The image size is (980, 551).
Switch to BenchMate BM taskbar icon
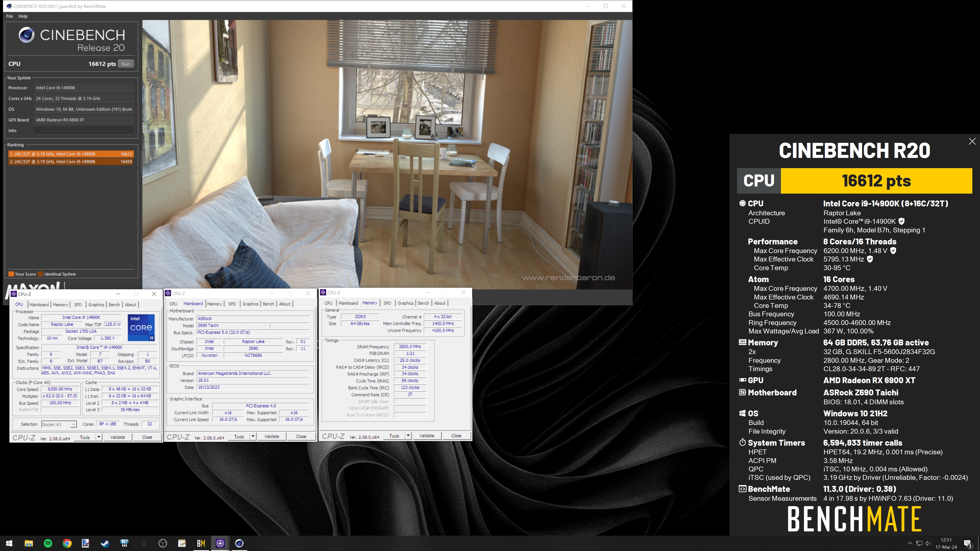click(201, 543)
